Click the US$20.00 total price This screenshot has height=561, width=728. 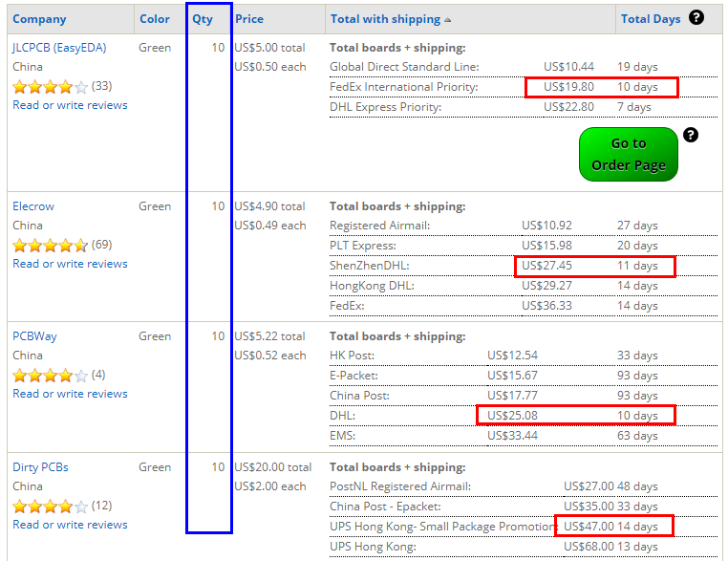[273, 467]
